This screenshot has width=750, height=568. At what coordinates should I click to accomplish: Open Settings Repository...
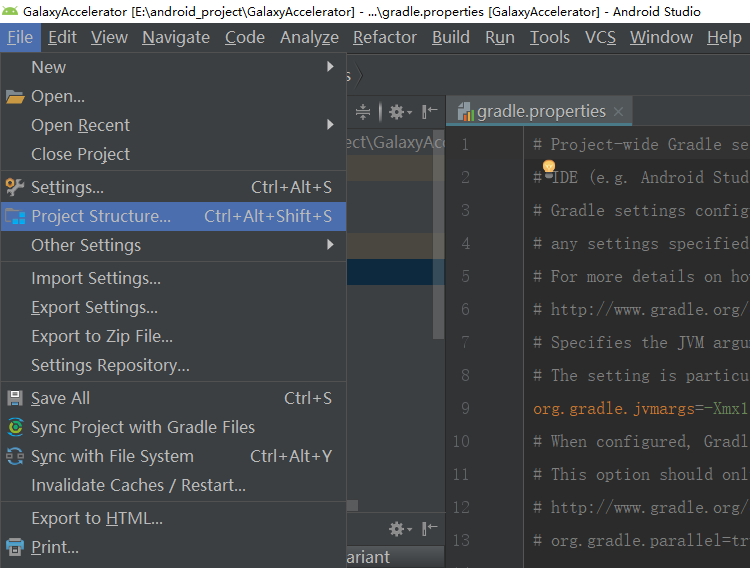click(x=173, y=365)
